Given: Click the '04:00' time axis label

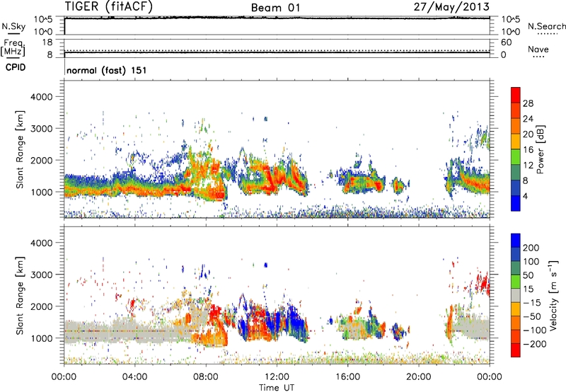Looking at the screenshot, I should pos(134,377).
